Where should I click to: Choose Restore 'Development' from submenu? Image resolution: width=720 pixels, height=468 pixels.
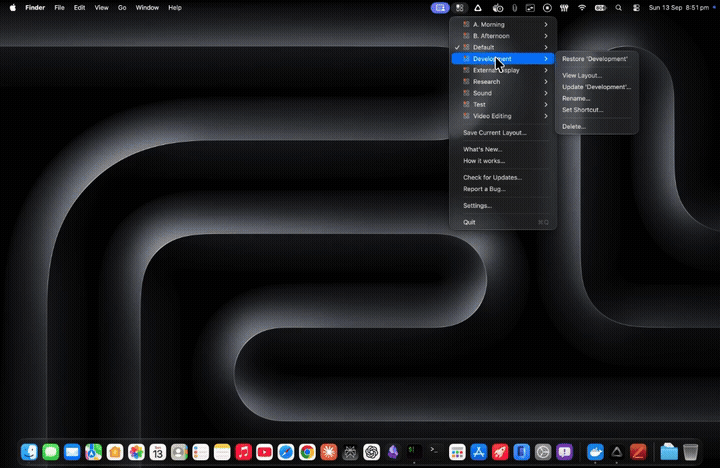pyautogui.click(x=596, y=59)
